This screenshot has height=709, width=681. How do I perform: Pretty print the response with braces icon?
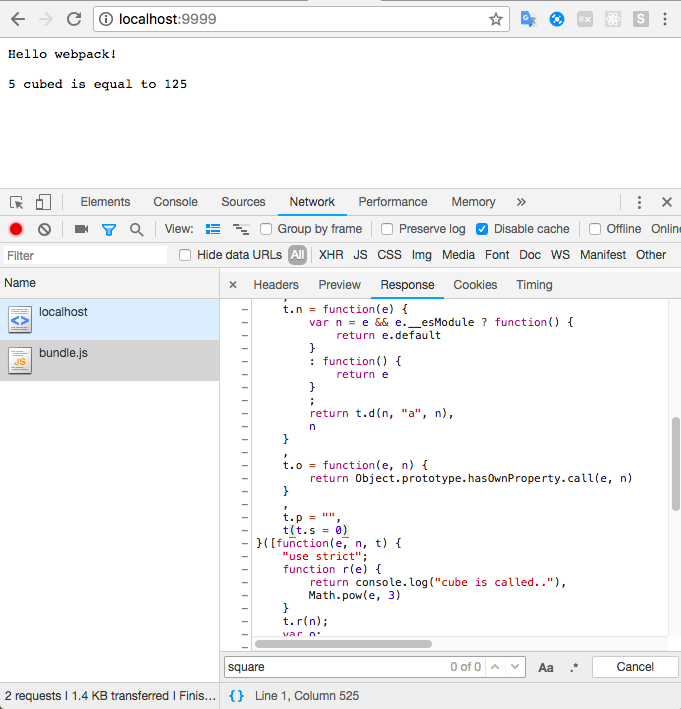(x=236, y=696)
